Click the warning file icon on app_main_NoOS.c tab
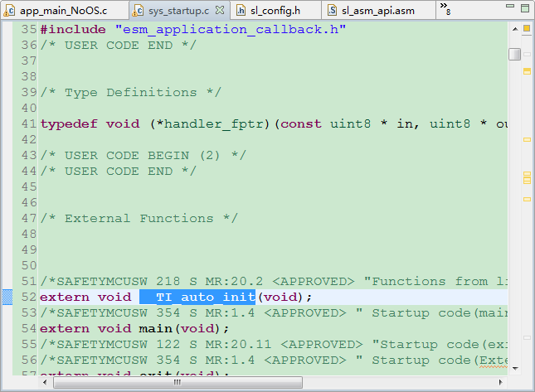Image resolution: width=535 pixels, height=392 pixels. [9, 11]
